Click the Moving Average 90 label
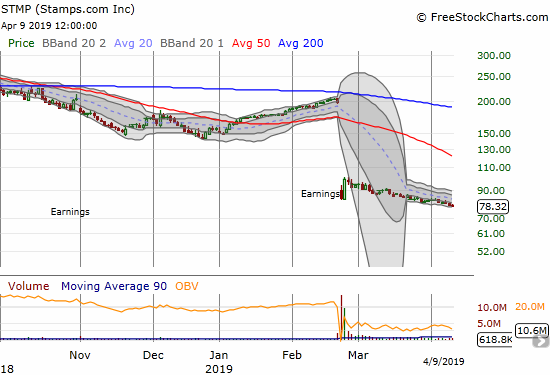 (114, 286)
